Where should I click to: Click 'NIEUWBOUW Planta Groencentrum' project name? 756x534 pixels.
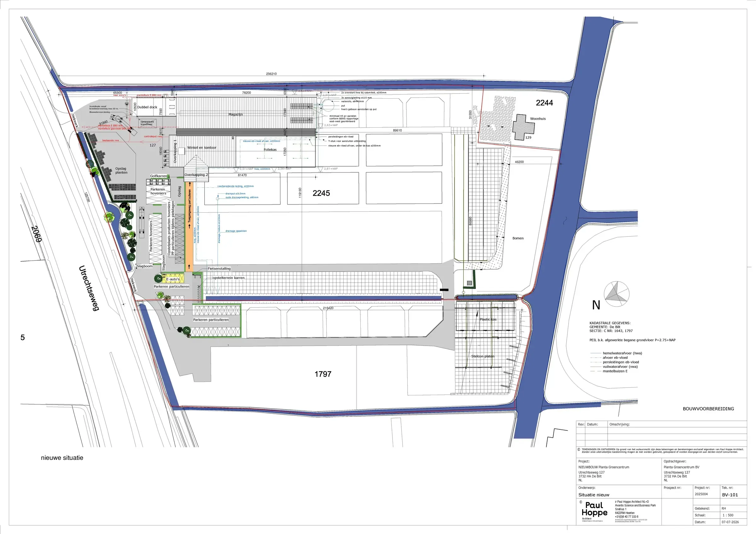[604, 467]
